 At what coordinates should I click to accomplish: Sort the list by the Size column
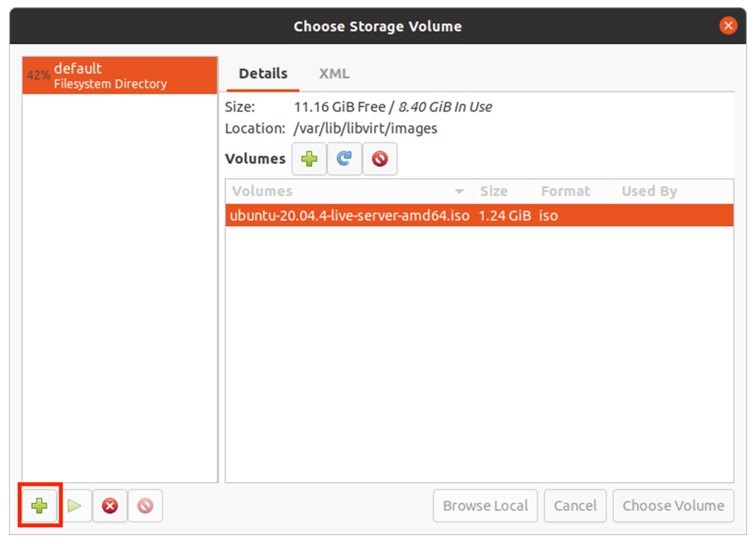(x=494, y=192)
